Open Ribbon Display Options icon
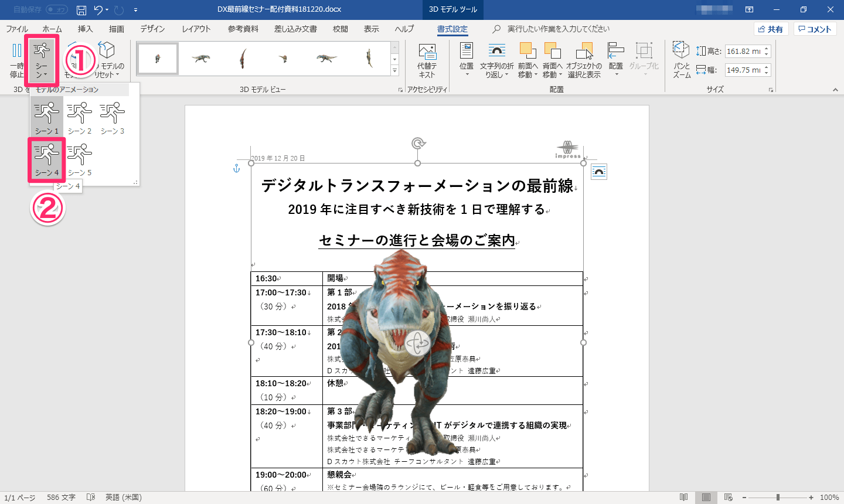This screenshot has height=504, width=844. click(x=750, y=9)
